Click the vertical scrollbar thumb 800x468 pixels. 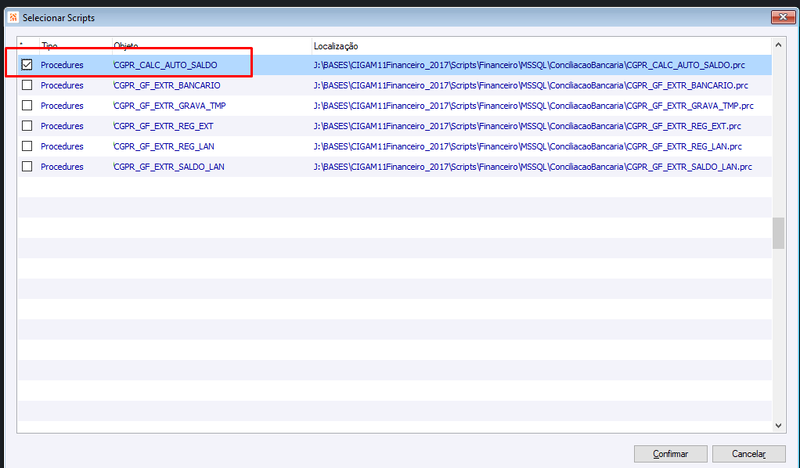pos(778,233)
